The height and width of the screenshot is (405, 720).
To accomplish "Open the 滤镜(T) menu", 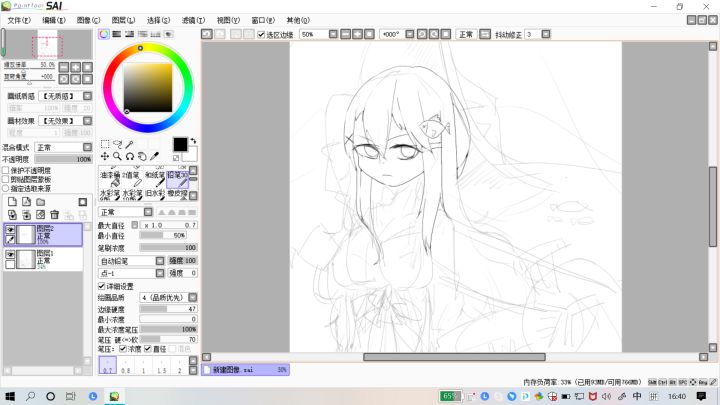I will point(193,20).
